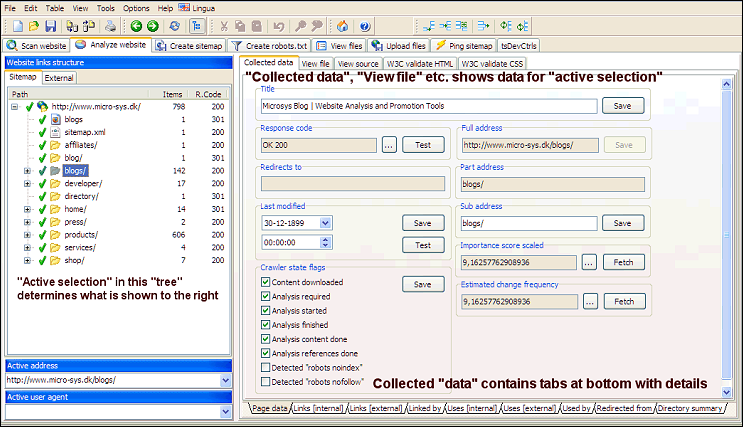Image resolution: width=743 pixels, height=427 pixels.
Task: Open the Upload files tab
Action: (x=399, y=45)
